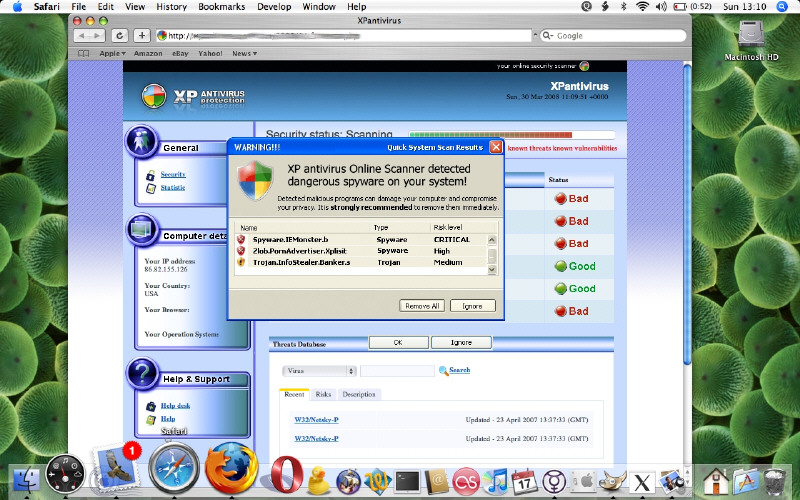Click threats database search text field
Screen dimensions: 800x500
[x=397, y=371]
